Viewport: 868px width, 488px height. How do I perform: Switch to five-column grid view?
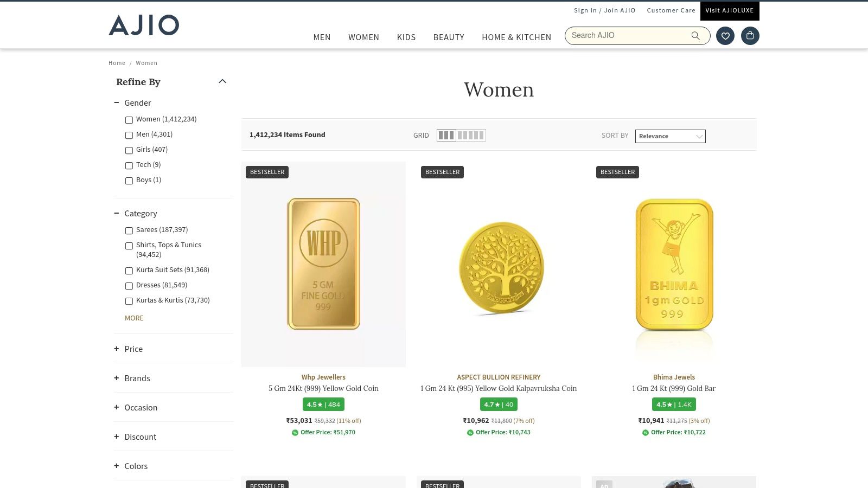pyautogui.click(x=471, y=135)
